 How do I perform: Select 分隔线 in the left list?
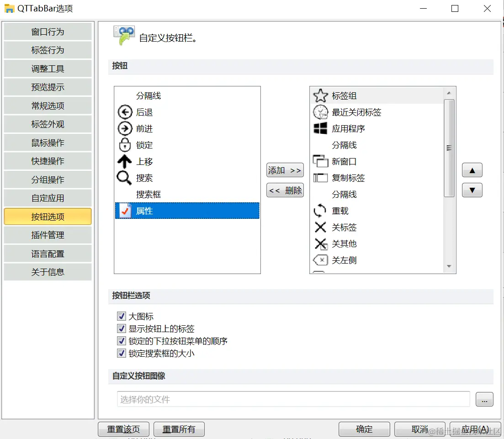[x=187, y=95]
